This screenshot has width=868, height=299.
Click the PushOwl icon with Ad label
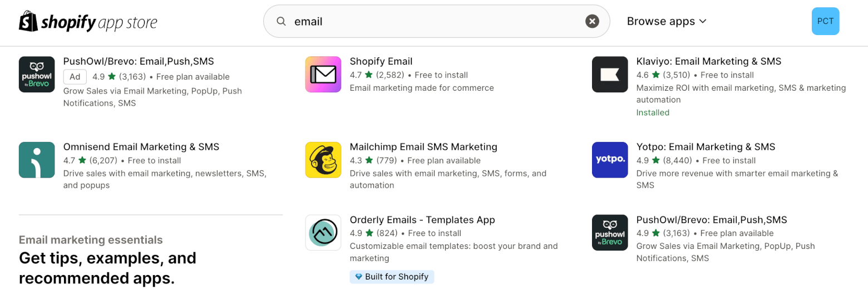[x=37, y=75]
